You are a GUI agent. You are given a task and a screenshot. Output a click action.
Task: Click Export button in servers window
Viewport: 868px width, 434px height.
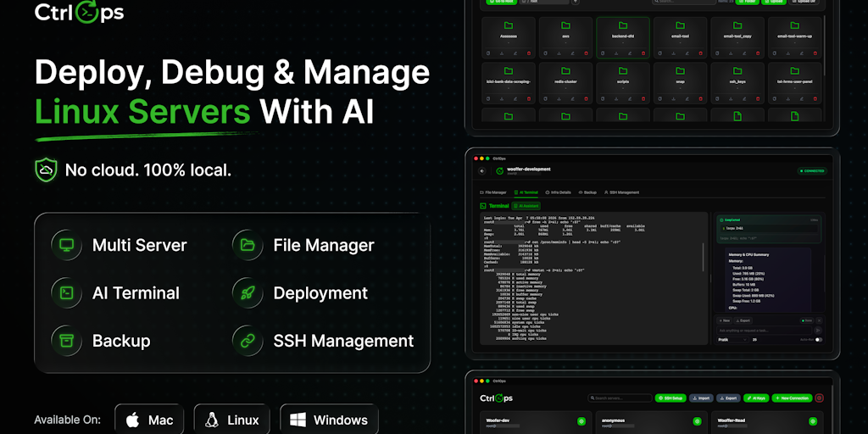coord(728,398)
